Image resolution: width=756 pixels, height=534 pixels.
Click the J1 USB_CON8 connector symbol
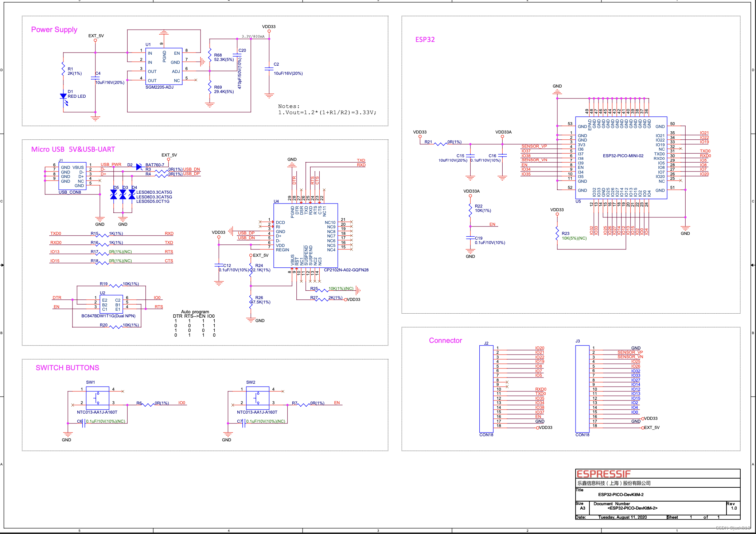pos(72,176)
